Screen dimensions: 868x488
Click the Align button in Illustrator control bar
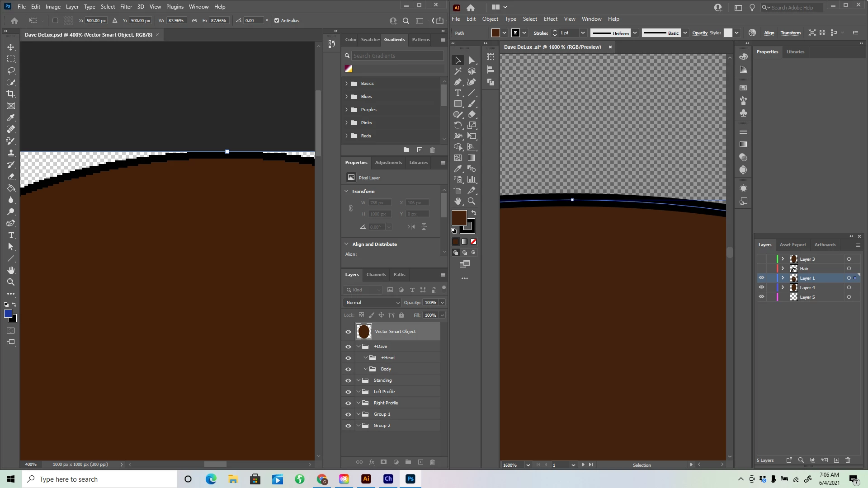point(769,33)
